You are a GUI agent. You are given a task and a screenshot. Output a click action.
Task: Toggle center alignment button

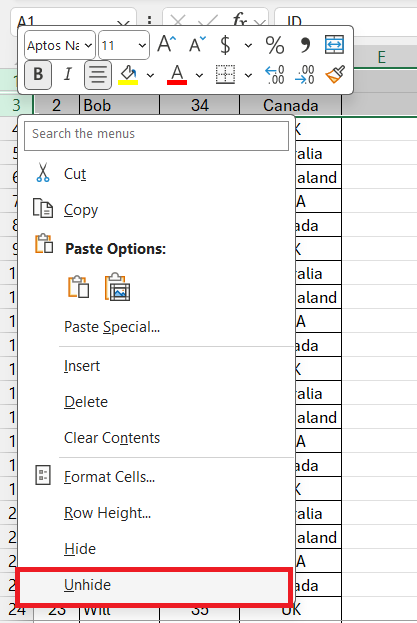click(x=98, y=74)
